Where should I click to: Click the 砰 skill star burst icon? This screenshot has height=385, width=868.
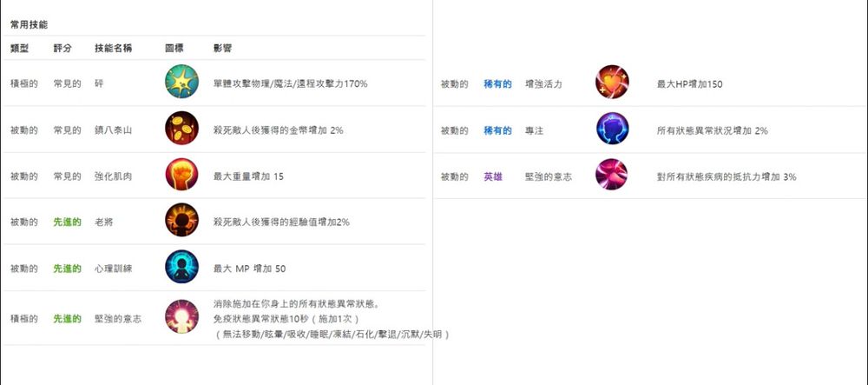click(181, 82)
